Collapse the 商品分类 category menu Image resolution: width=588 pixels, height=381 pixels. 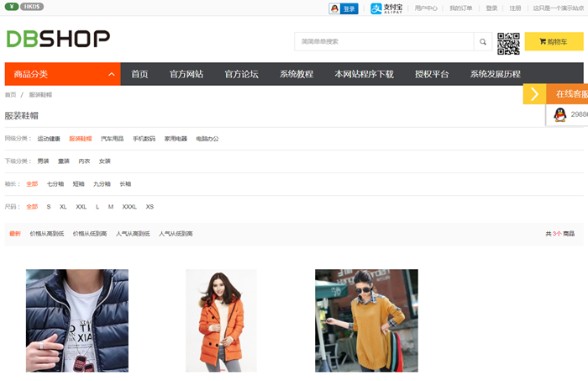(x=112, y=74)
